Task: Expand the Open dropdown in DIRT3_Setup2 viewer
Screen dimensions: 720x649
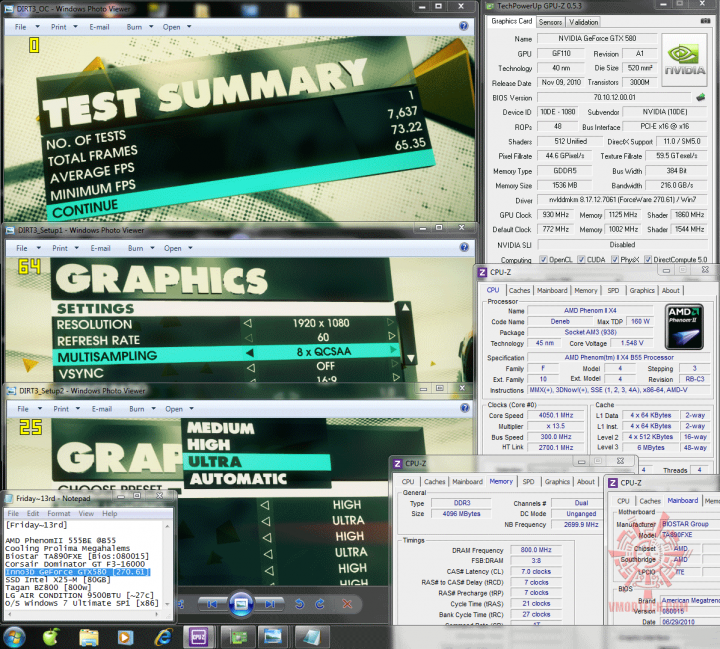Action: [191, 408]
